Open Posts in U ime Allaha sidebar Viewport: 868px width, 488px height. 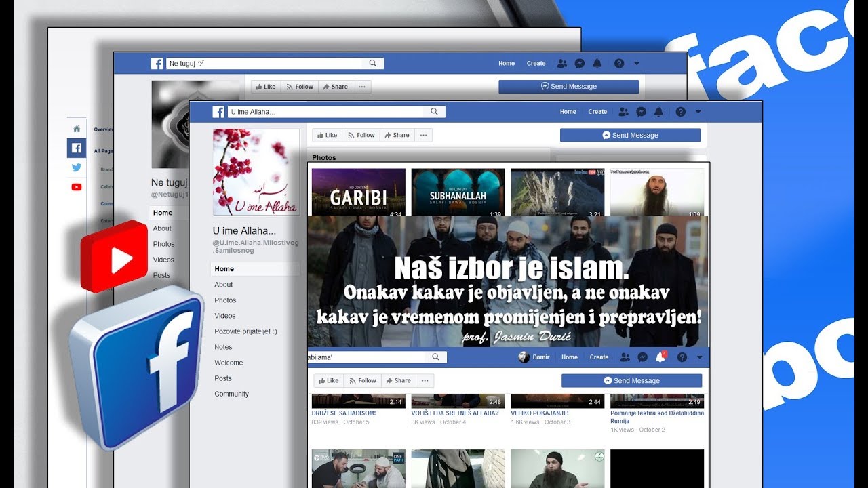click(x=223, y=378)
